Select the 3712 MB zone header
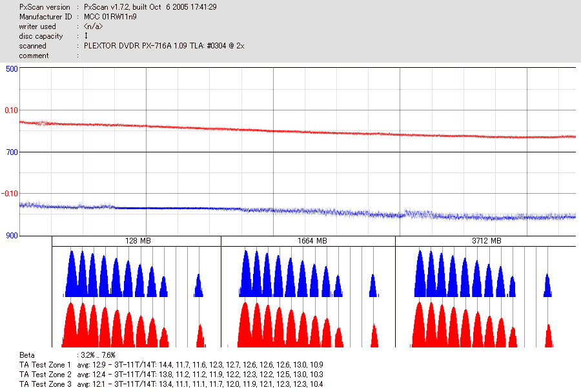This screenshot has width=581, height=392. [485, 241]
